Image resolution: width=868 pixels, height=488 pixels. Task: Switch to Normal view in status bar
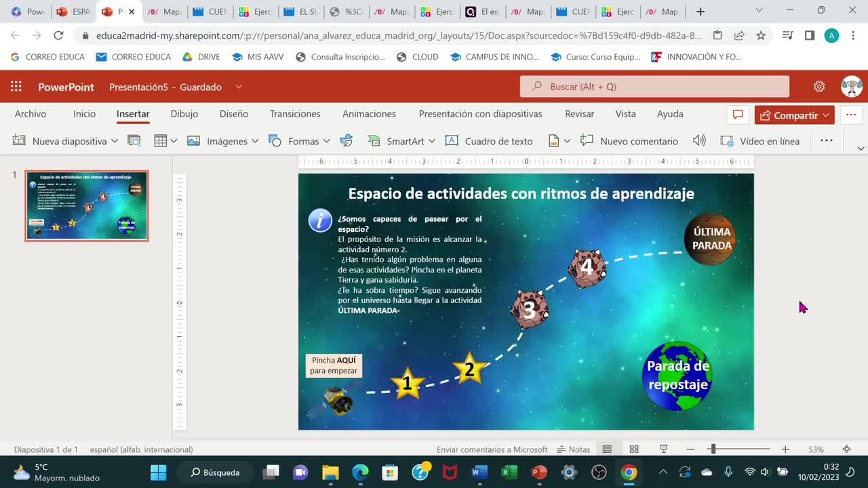(x=607, y=449)
